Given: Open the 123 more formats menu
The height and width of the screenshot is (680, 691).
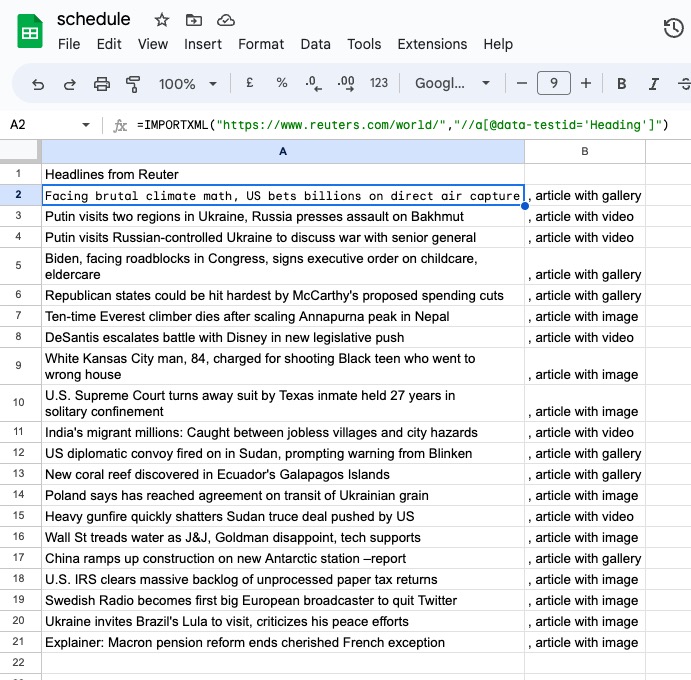Looking at the screenshot, I should (379, 83).
